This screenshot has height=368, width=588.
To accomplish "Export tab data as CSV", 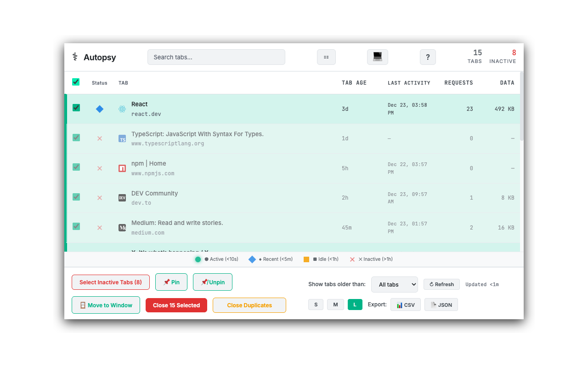I will click(405, 304).
